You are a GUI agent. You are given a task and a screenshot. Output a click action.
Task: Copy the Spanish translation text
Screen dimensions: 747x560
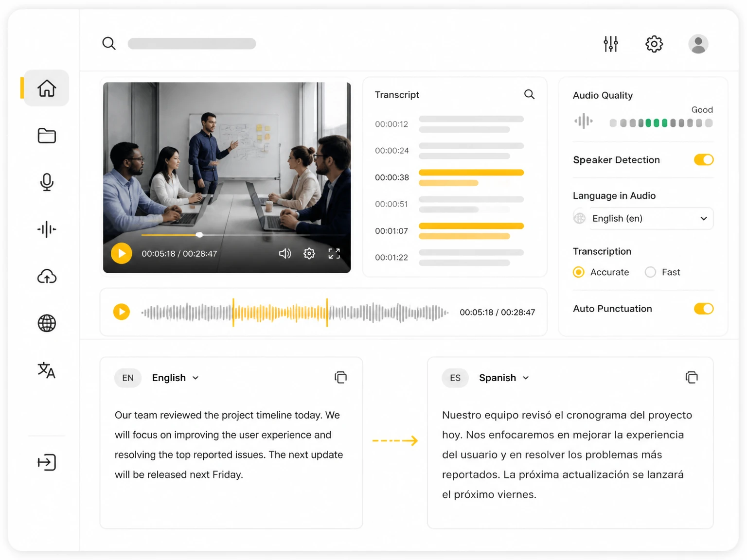[692, 377]
